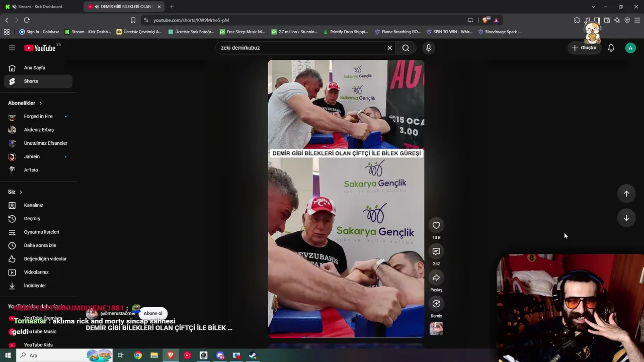Open the Brave Leo AI sparkle icon
The height and width of the screenshot is (362, 644).
[617, 20]
